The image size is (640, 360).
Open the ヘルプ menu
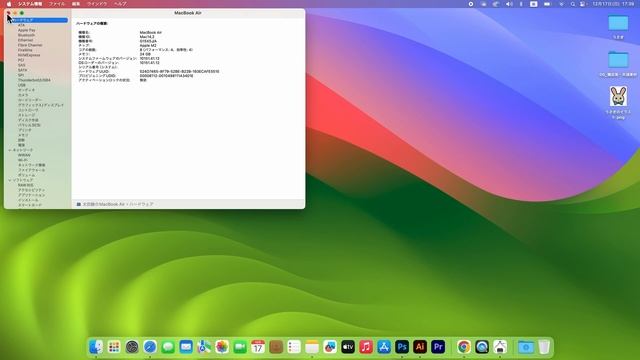click(x=120, y=4)
